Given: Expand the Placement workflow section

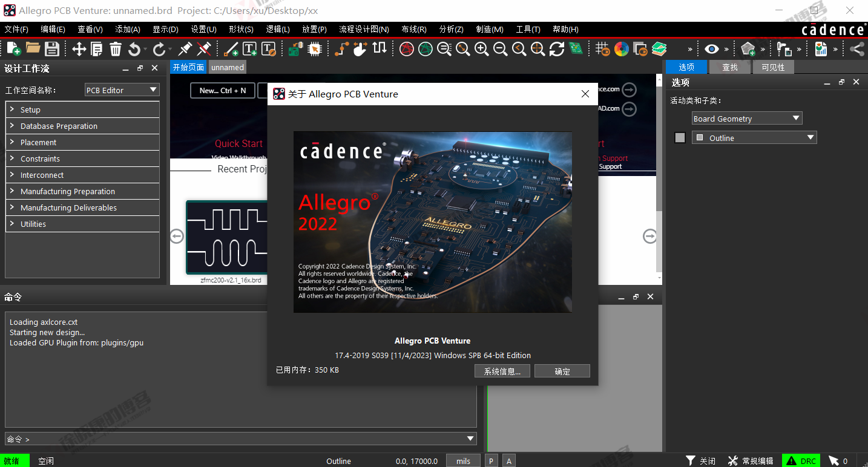Looking at the screenshot, I should pos(82,142).
